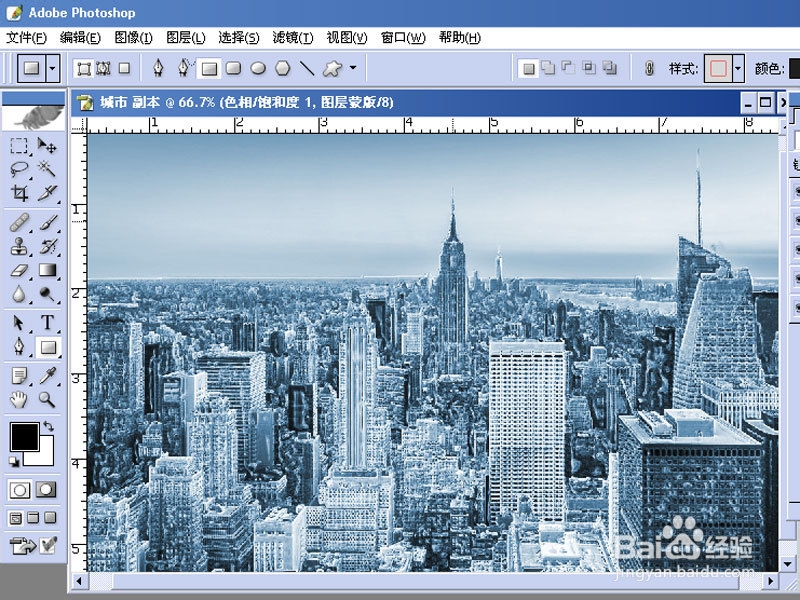Image resolution: width=800 pixels, height=600 pixels.
Task: Select the Rectangle shape tool in toolbox
Action: pyautogui.click(x=48, y=347)
